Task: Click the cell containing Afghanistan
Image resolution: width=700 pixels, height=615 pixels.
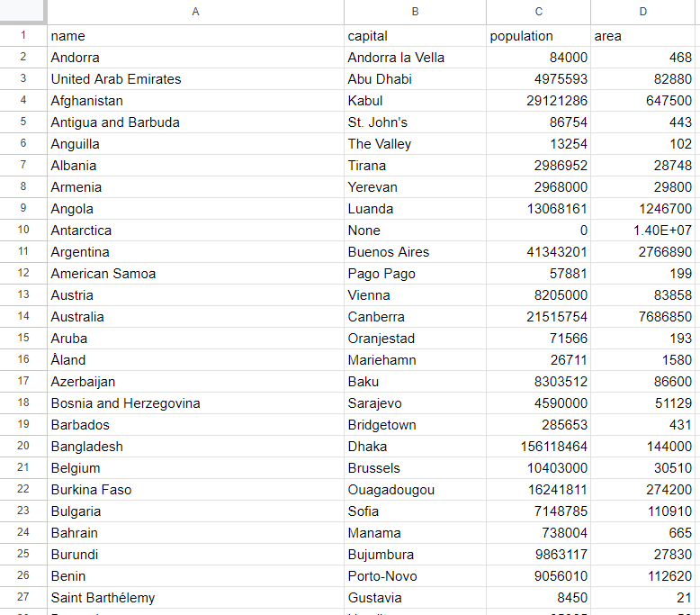Action: pyautogui.click(x=195, y=101)
